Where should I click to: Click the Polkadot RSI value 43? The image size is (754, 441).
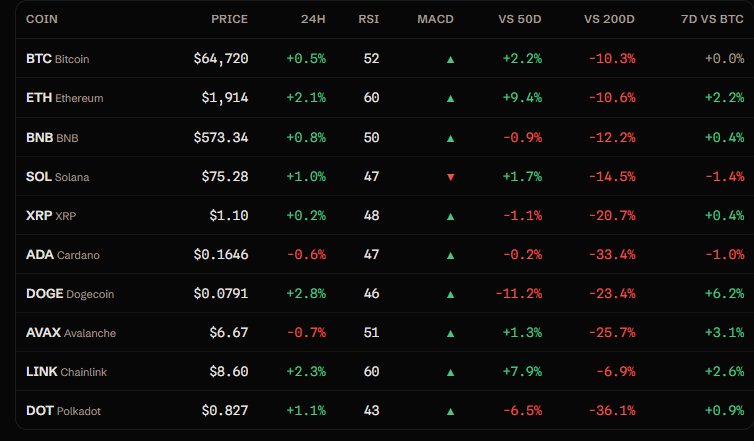371,411
